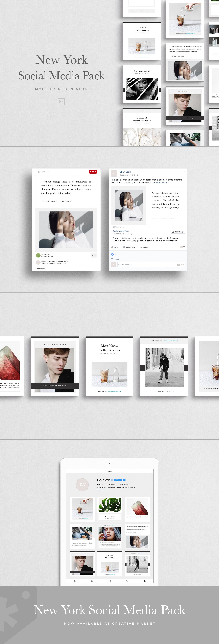
Task: Click 'The Latest Interior Inspiration' preview card
Action: coord(142,127)
